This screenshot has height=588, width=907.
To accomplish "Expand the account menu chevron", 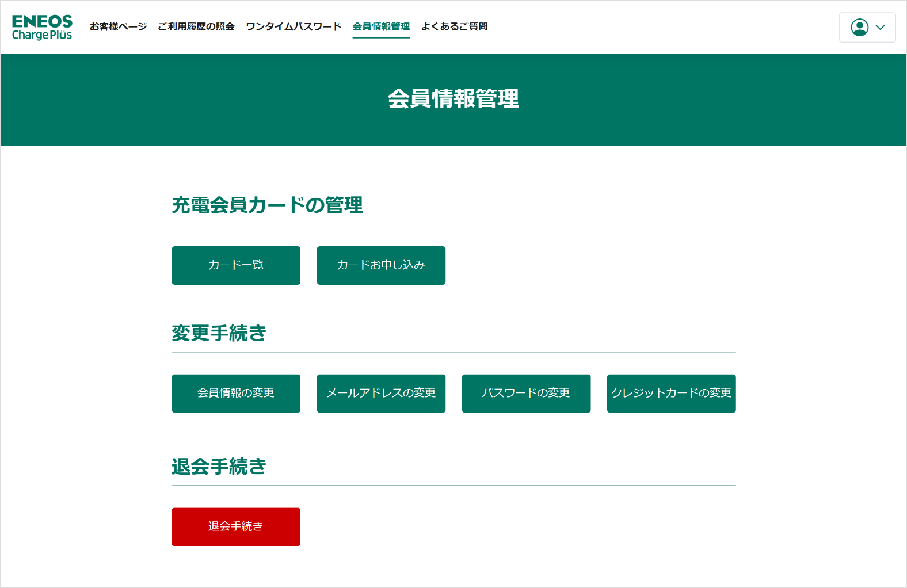I will 880,27.
